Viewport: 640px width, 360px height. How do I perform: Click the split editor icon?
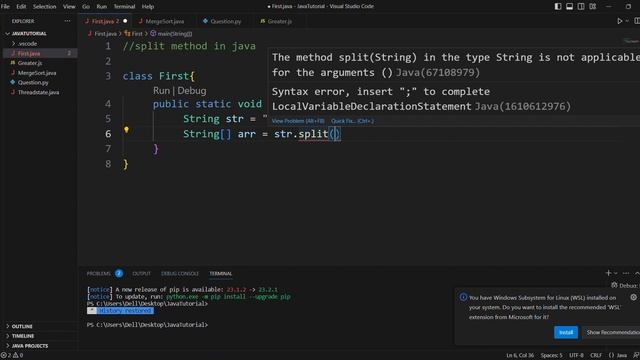point(637,21)
